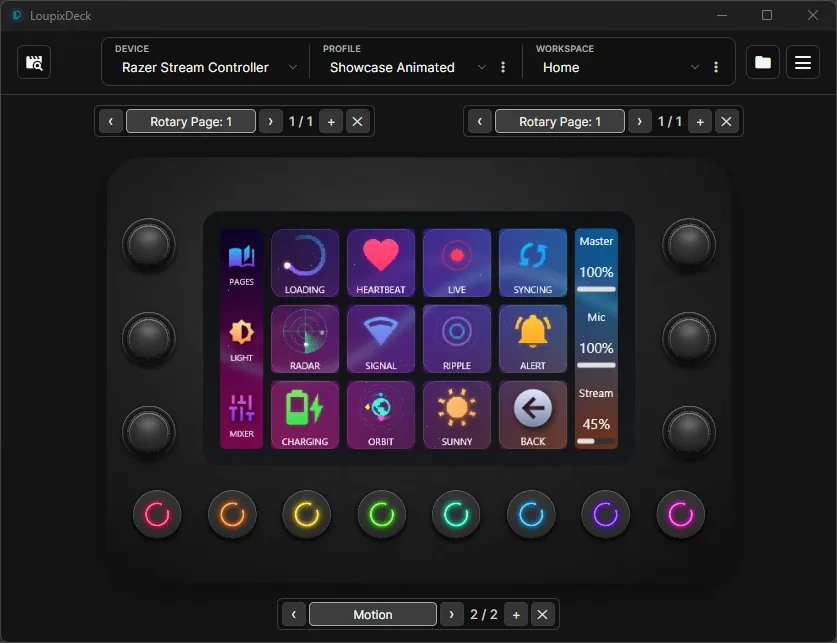Select the bottom-left rotary knob
Screen dimensions: 837x643
(x=149, y=432)
